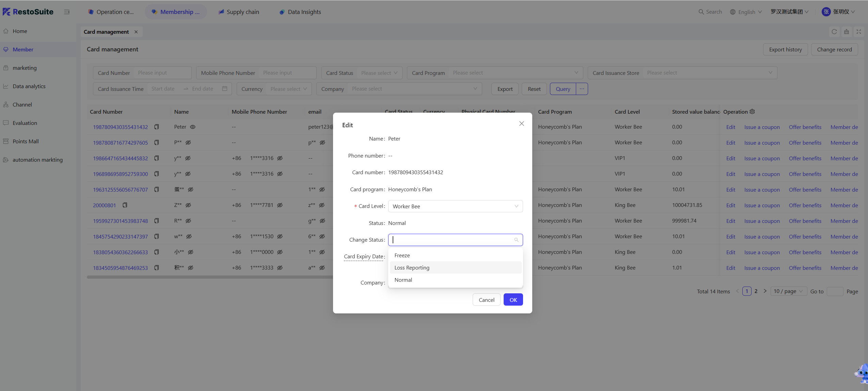Click the Search magnifier in header
This screenshot has width=868, height=391.
click(x=701, y=12)
